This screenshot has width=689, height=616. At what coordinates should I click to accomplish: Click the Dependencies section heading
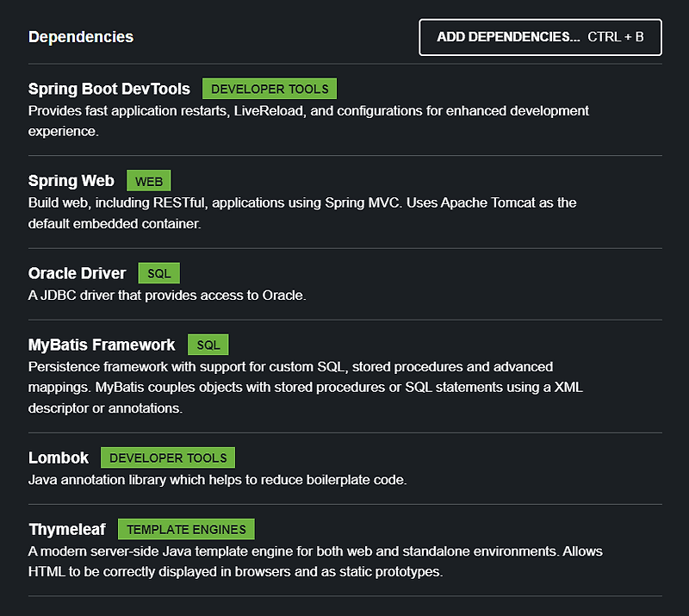(x=80, y=37)
